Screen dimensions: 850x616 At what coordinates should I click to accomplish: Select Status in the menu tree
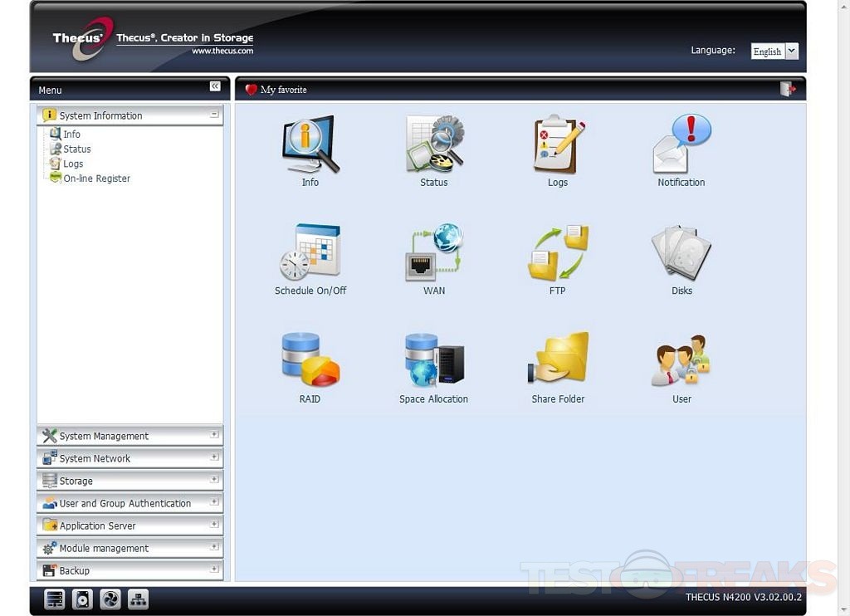point(77,149)
